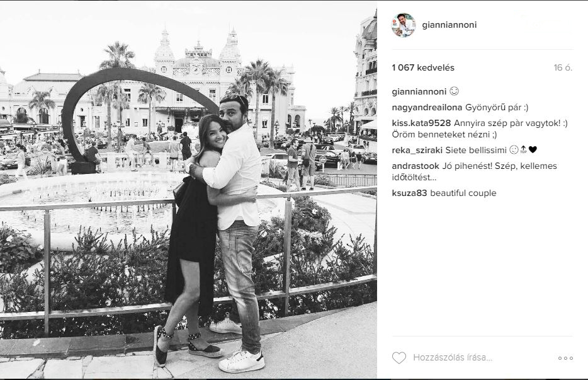Click the TOP arrow emoji in reka_sziraki's comment
The height and width of the screenshot is (380, 588).
click(x=524, y=150)
